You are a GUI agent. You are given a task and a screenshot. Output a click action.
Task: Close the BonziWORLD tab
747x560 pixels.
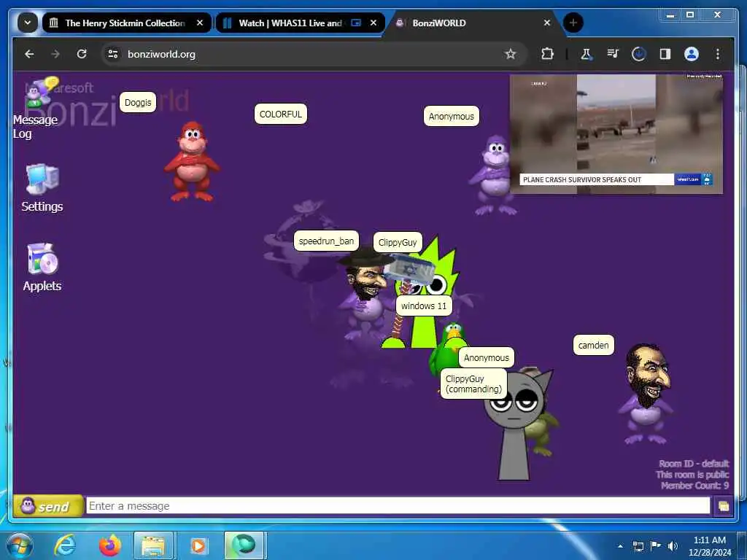[547, 23]
